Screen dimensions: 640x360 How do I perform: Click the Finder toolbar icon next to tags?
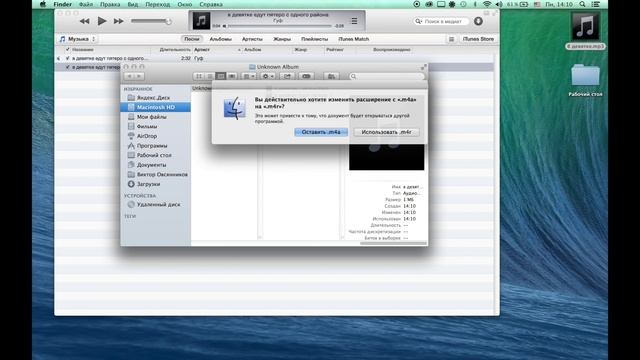pos(331,76)
